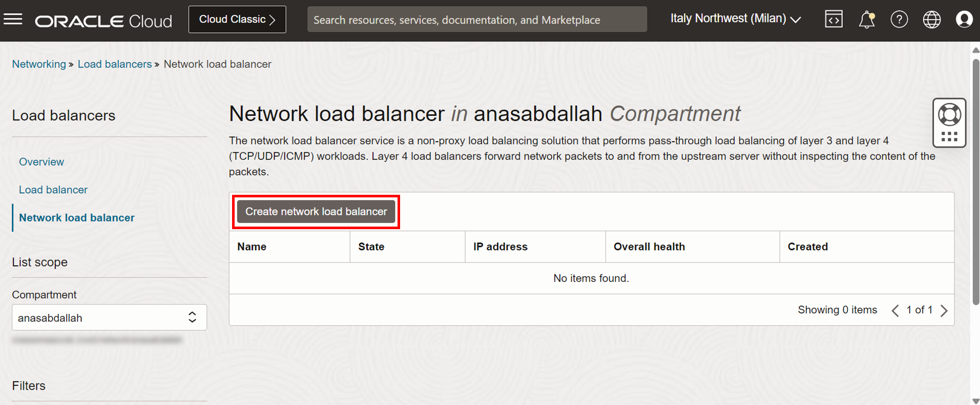Click the Create network load balancer button
980x405 pixels.
tap(316, 212)
